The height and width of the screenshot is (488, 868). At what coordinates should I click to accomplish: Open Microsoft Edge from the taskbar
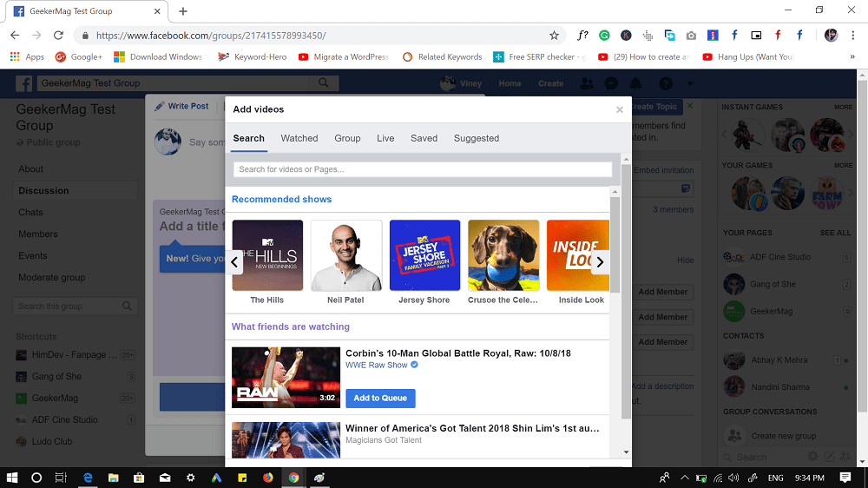click(x=88, y=478)
